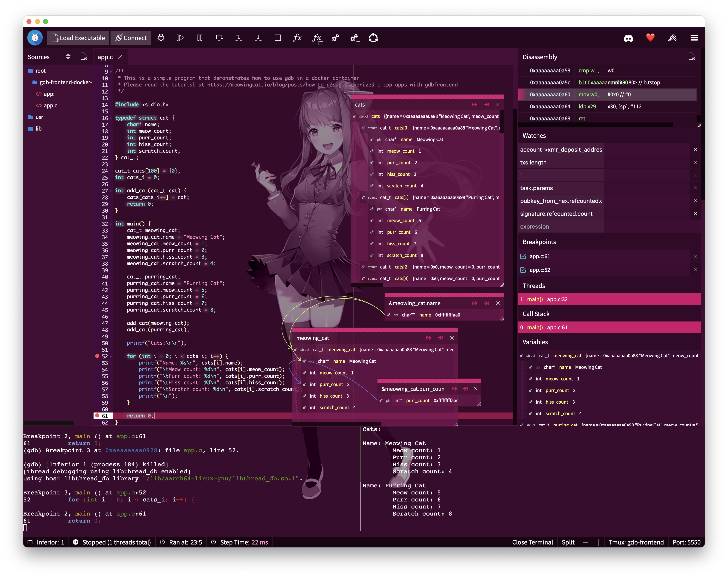Disable the app.c:52 breakpoint checkbox
The width and height of the screenshot is (728, 578).
(x=523, y=270)
